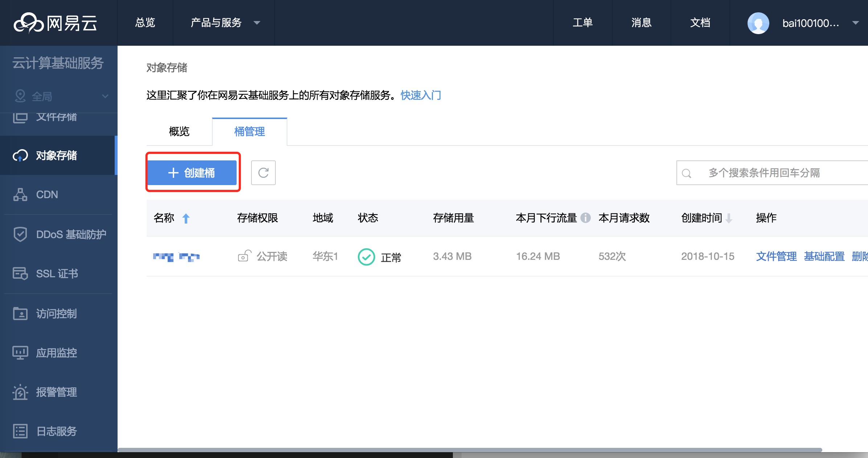868x458 pixels.
Task: Sort by 创建时间 descending arrow
Action: point(728,218)
